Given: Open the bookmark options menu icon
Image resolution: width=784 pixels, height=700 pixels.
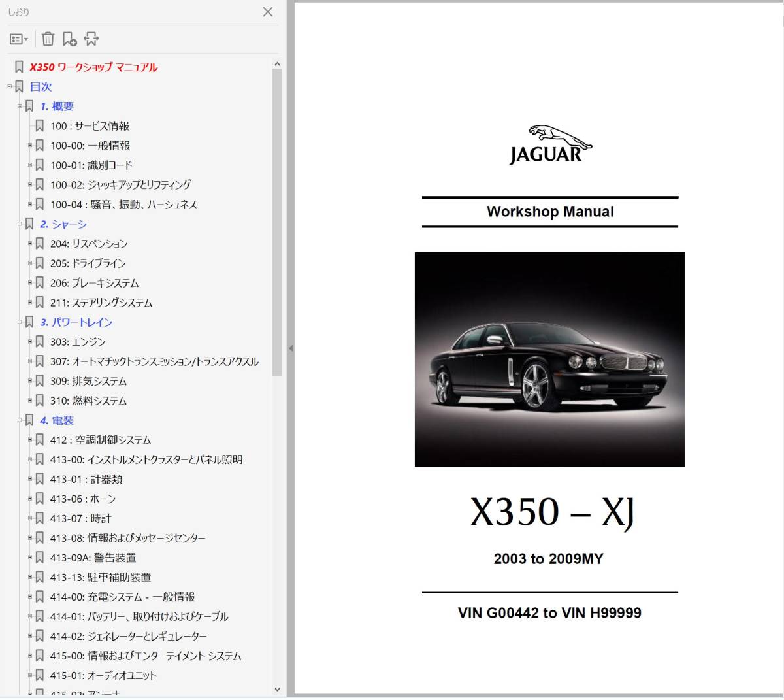Looking at the screenshot, I should pos(19,39).
